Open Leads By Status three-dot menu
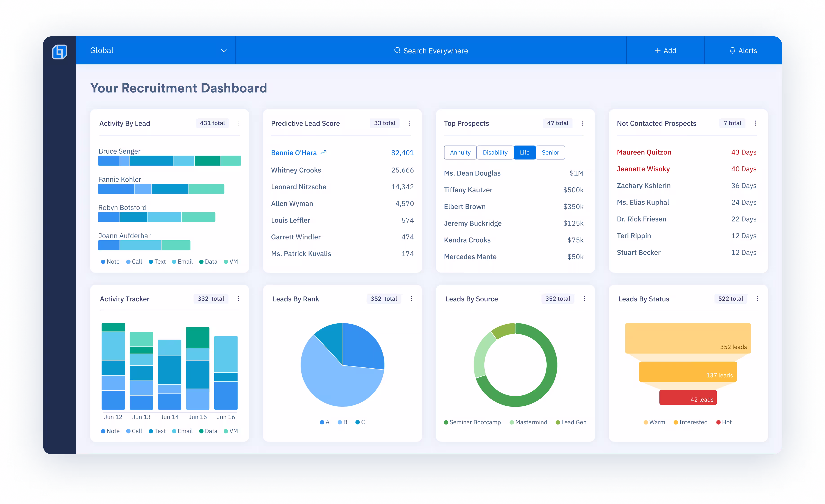825x504 pixels. pos(757,298)
